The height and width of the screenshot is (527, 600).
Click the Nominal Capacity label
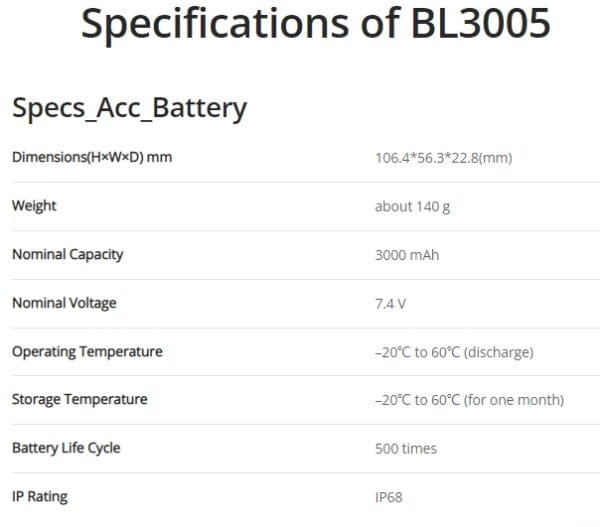point(68,255)
